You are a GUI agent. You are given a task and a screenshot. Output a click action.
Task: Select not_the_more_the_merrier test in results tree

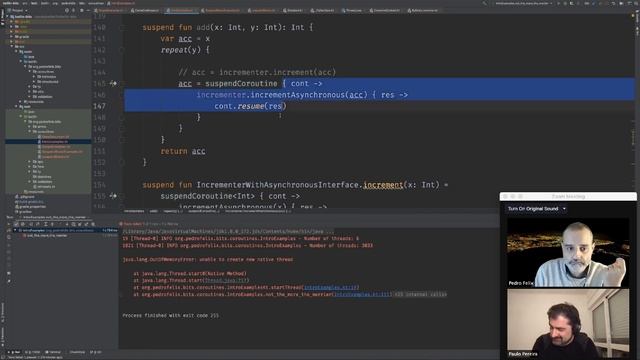click(47, 236)
